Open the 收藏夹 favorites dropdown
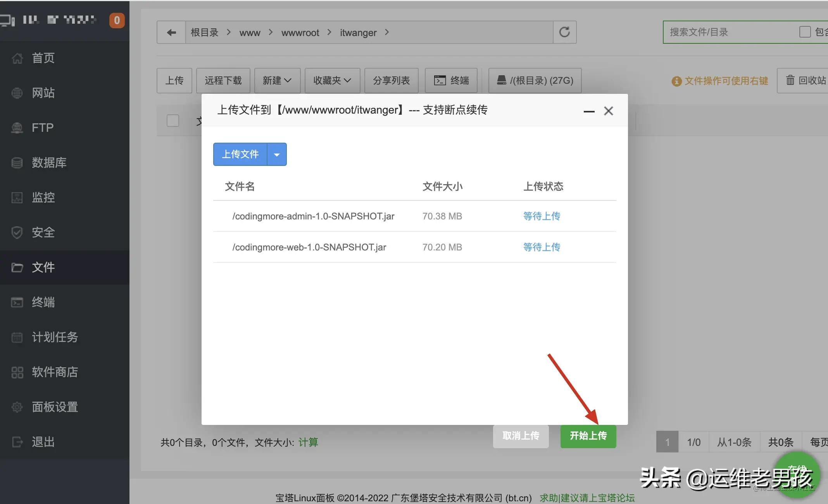The height and width of the screenshot is (504, 828). 332,81
